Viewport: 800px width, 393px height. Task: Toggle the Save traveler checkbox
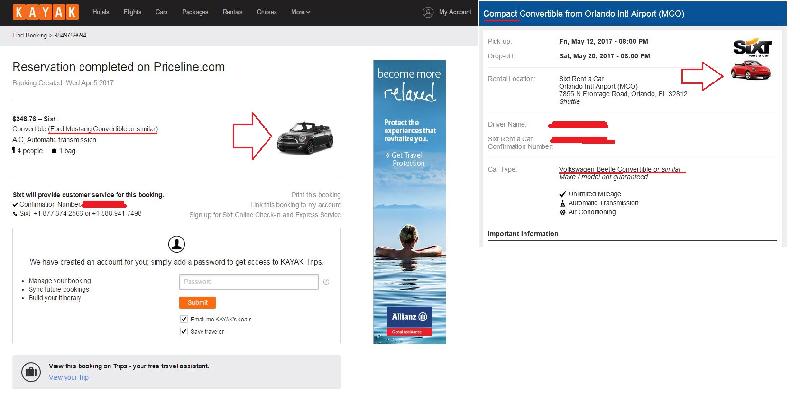pyautogui.click(x=184, y=331)
